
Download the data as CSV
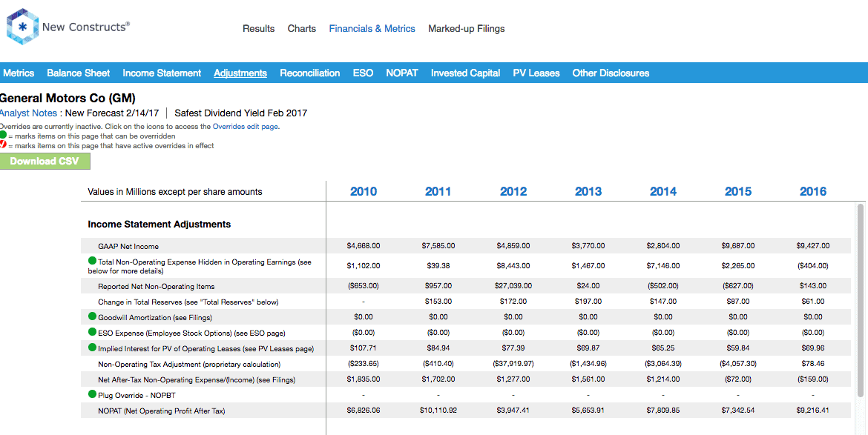45,162
